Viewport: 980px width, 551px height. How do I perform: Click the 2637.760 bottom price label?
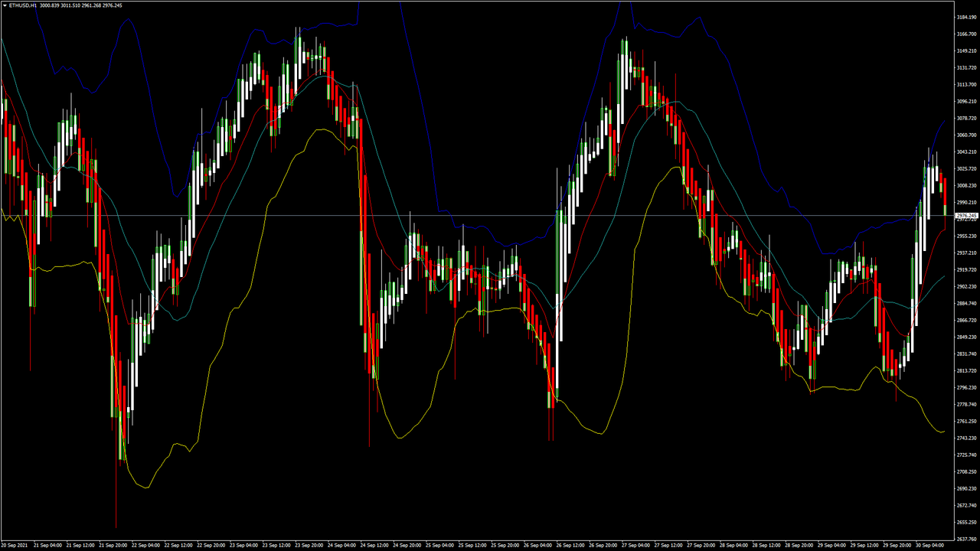pyautogui.click(x=966, y=539)
